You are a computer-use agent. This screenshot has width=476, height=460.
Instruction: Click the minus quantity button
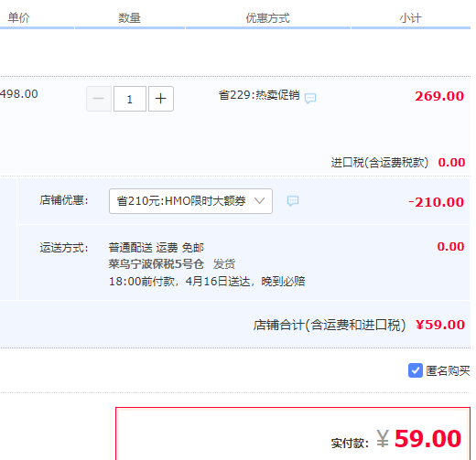click(x=99, y=99)
